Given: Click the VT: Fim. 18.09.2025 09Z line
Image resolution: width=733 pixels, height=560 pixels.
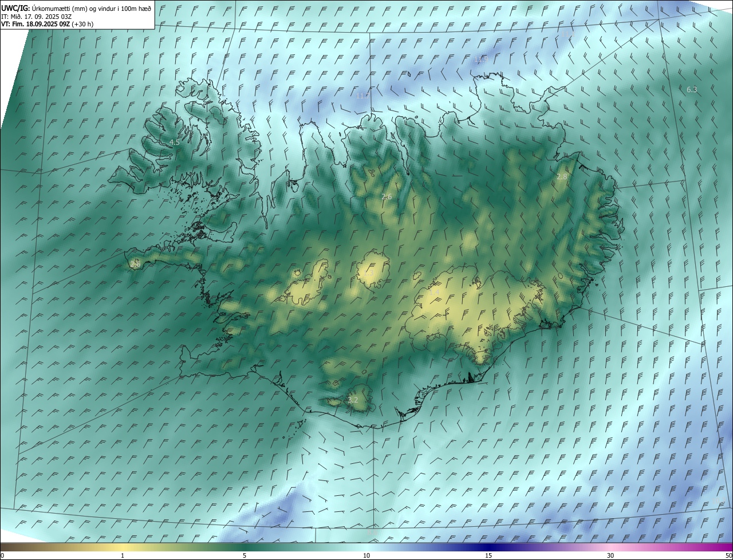Looking at the screenshot, I should (x=48, y=24).
